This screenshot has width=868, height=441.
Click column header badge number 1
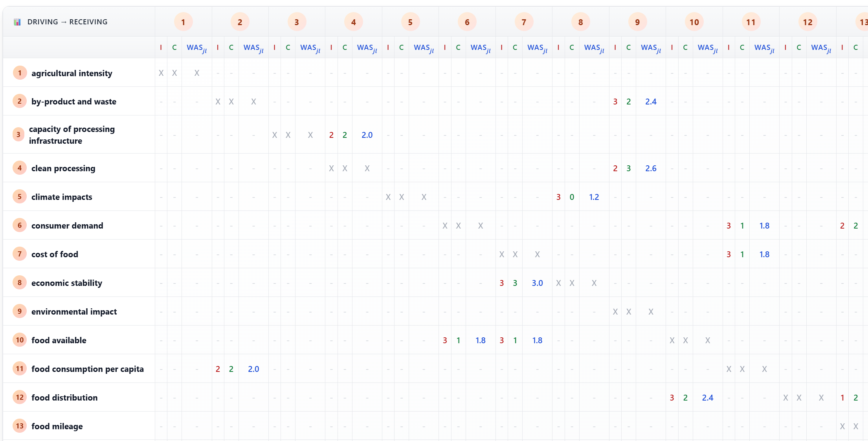[183, 22]
